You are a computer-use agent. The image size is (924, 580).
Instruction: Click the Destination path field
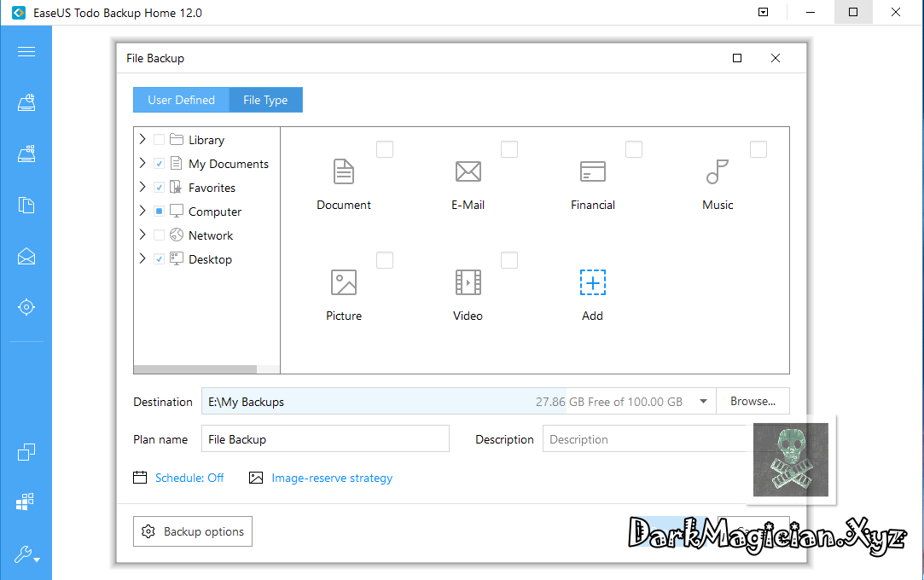[458, 401]
